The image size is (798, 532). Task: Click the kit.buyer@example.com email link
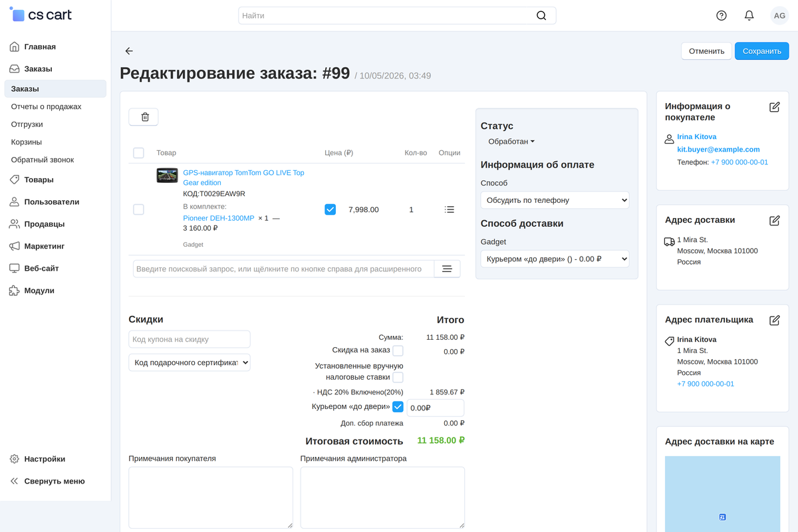pos(718,150)
